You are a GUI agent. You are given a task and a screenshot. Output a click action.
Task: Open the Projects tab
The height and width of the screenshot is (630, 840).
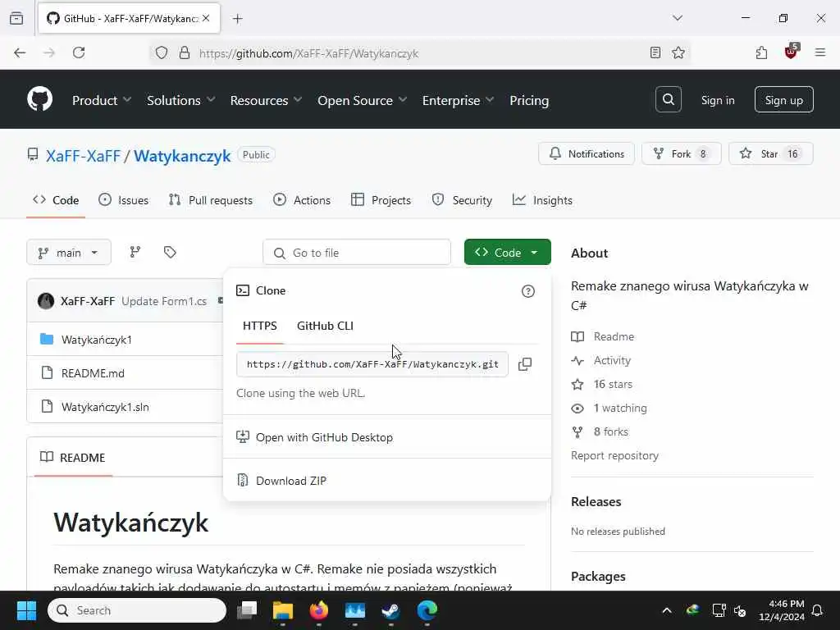click(x=381, y=200)
